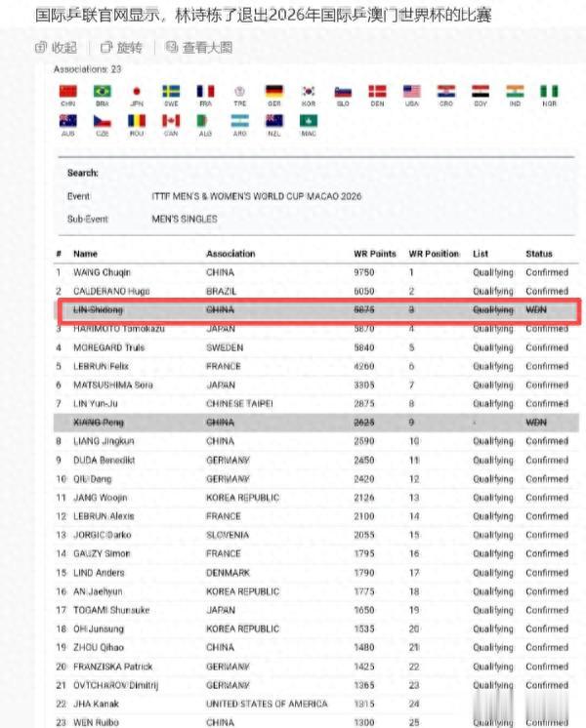Click the BRA Brazil flag icon
This screenshot has height=728, width=586.
[103, 92]
